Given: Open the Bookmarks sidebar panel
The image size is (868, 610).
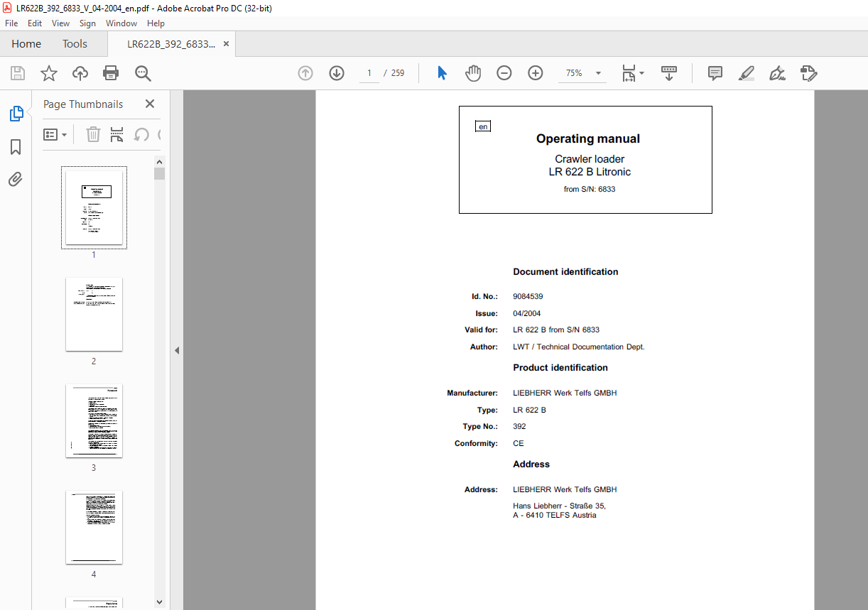Looking at the screenshot, I should click(x=16, y=147).
